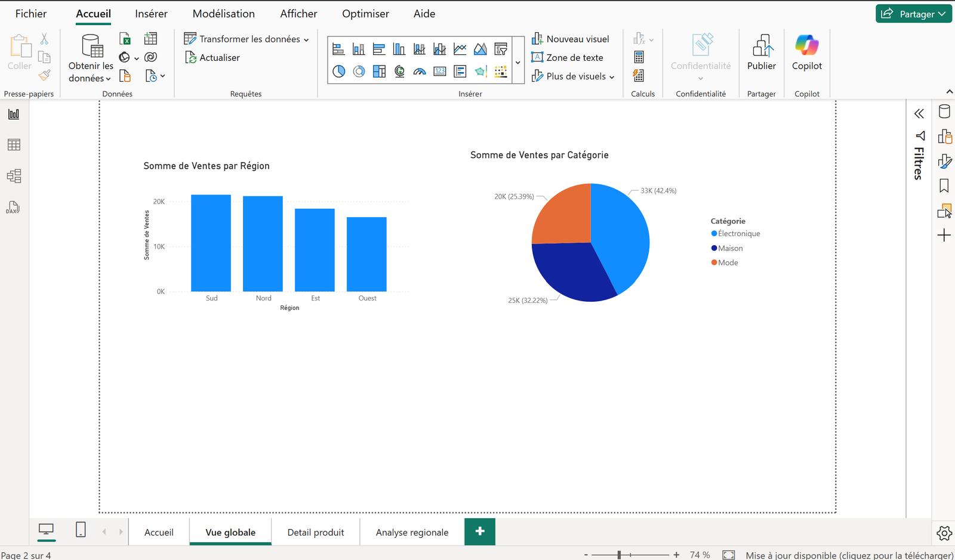The width and height of the screenshot is (955, 560).
Task: Insert a card visual with 123
Action: click(x=440, y=72)
